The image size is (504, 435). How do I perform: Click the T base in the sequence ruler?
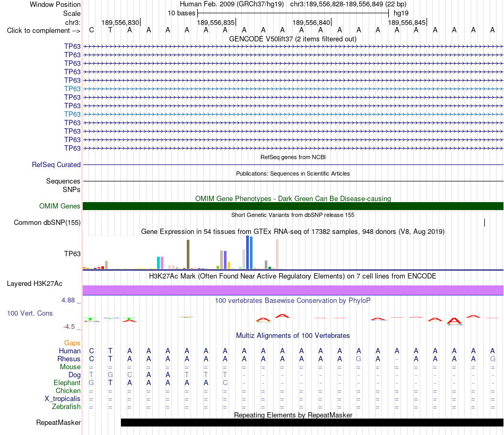(x=110, y=30)
